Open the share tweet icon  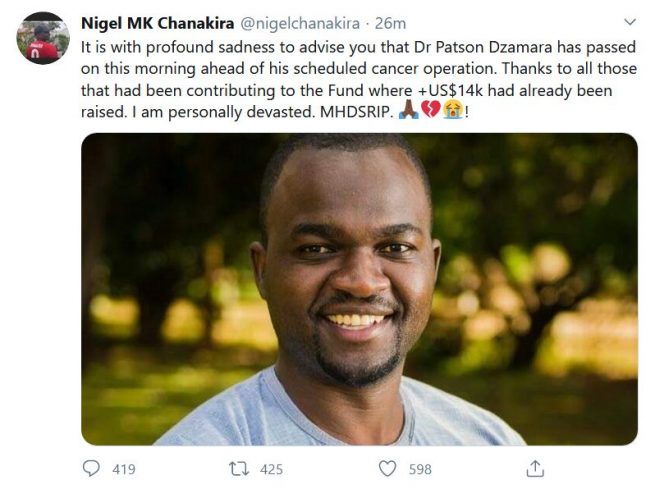click(x=535, y=468)
